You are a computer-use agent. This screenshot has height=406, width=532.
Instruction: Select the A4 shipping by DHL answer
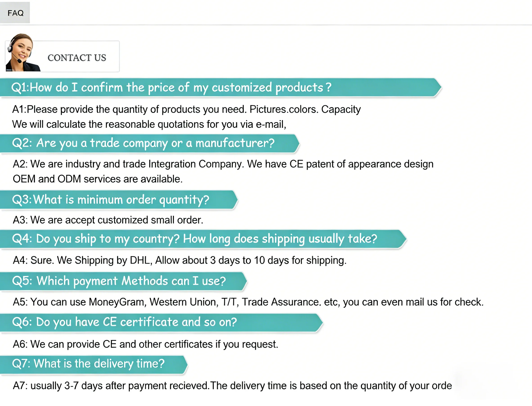[180, 261]
